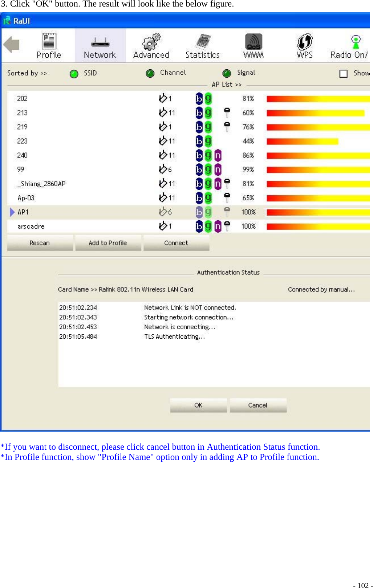Click the 'Connected by manual...' status text

tap(321, 289)
